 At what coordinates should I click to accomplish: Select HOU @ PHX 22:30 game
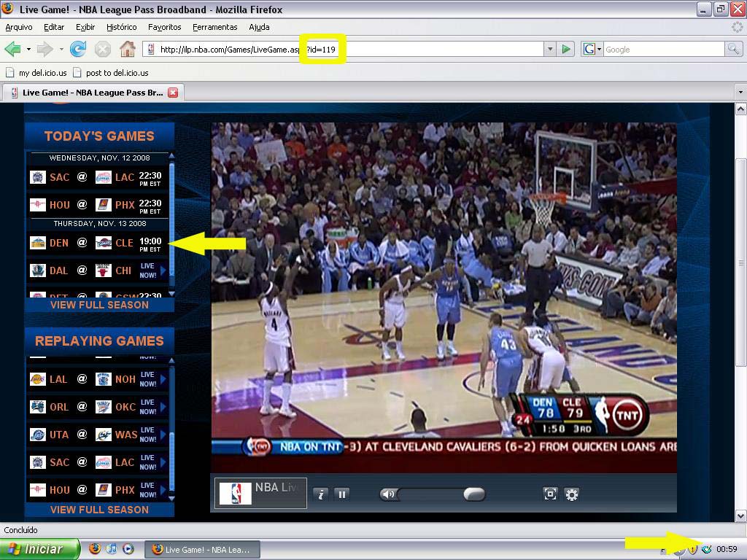point(97,205)
